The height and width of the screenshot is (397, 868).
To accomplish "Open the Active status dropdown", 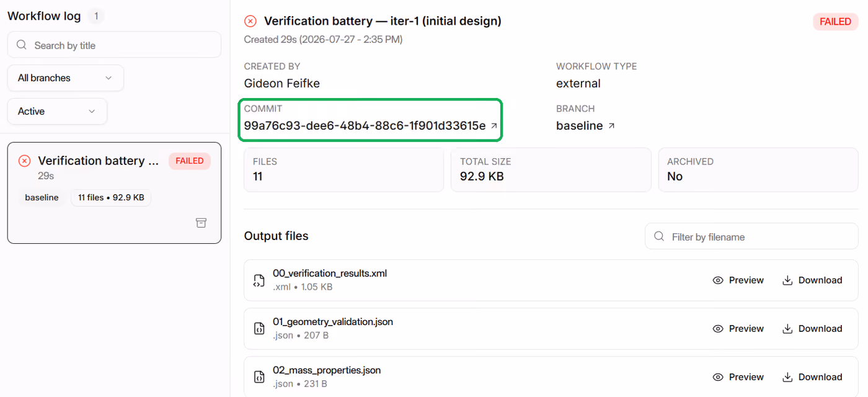I will click(57, 112).
